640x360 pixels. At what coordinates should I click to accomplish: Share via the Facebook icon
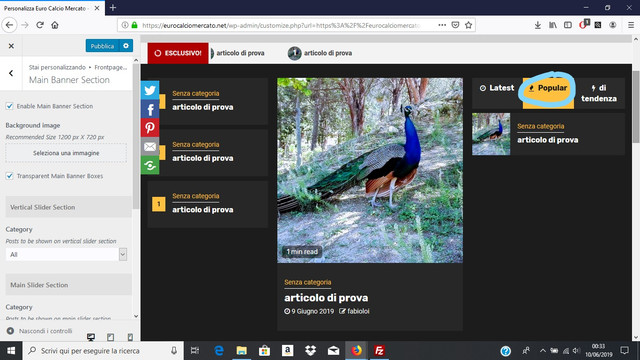pyautogui.click(x=150, y=109)
